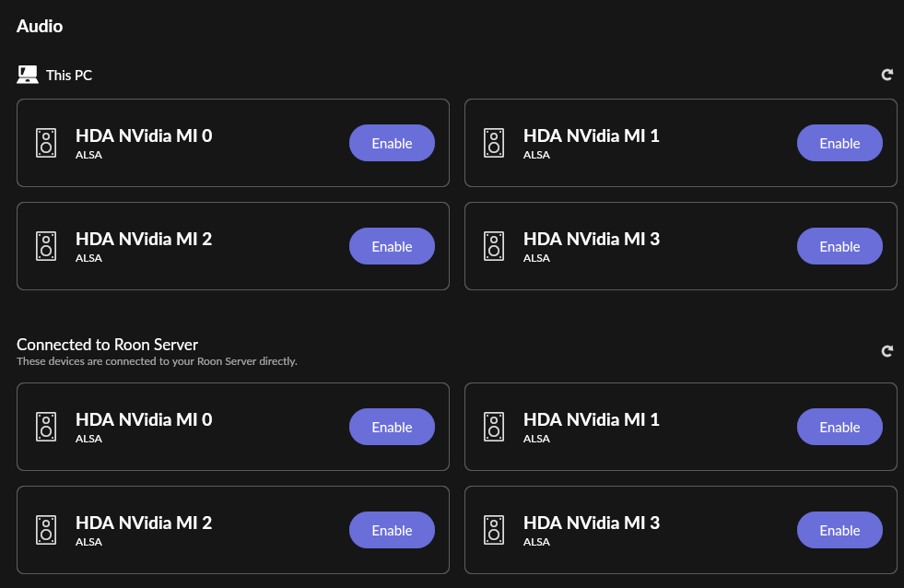Click speaker icon for Roon Server MI 1
The image size is (904, 588).
tap(494, 427)
